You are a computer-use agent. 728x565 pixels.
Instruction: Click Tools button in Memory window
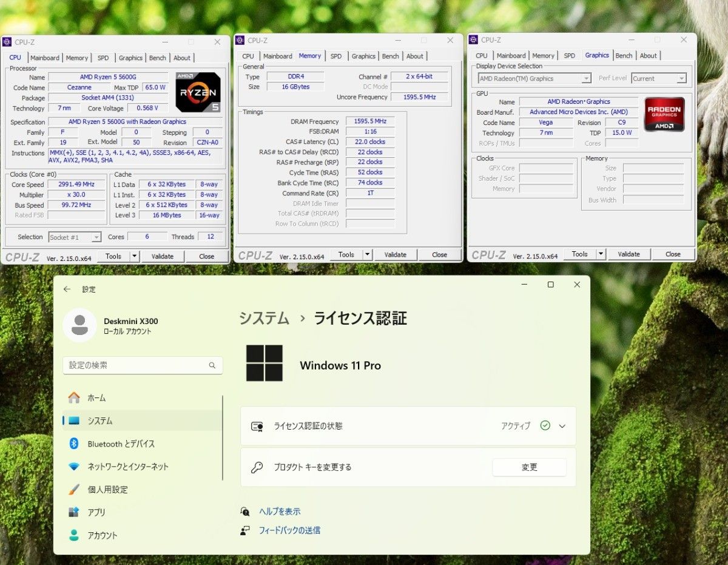pyautogui.click(x=346, y=255)
